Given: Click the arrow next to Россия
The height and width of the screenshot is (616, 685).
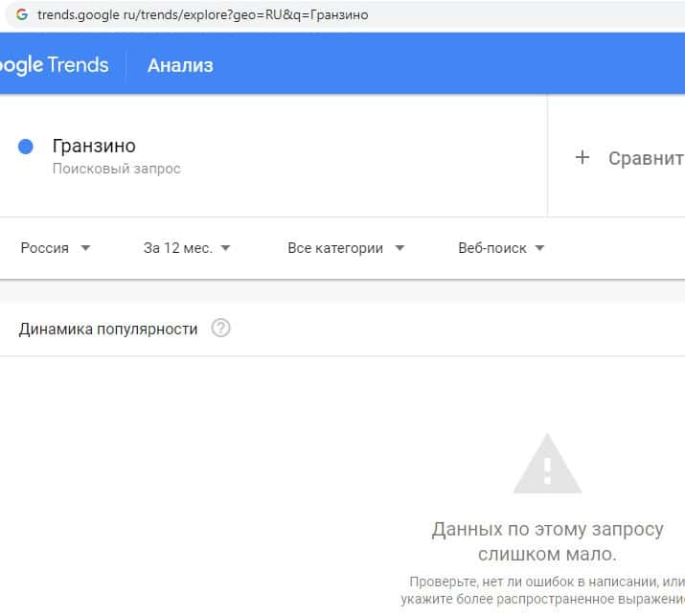Looking at the screenshot, I should pos(85,248).
